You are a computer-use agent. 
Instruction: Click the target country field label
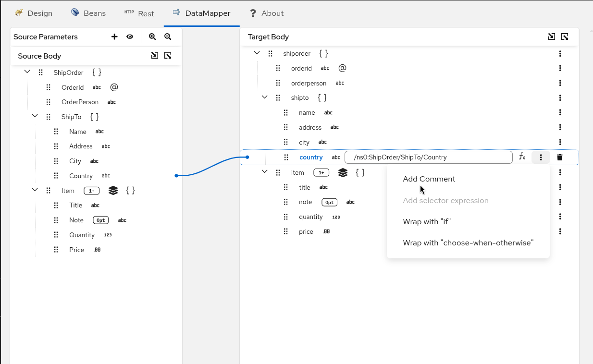click(311, 157)
